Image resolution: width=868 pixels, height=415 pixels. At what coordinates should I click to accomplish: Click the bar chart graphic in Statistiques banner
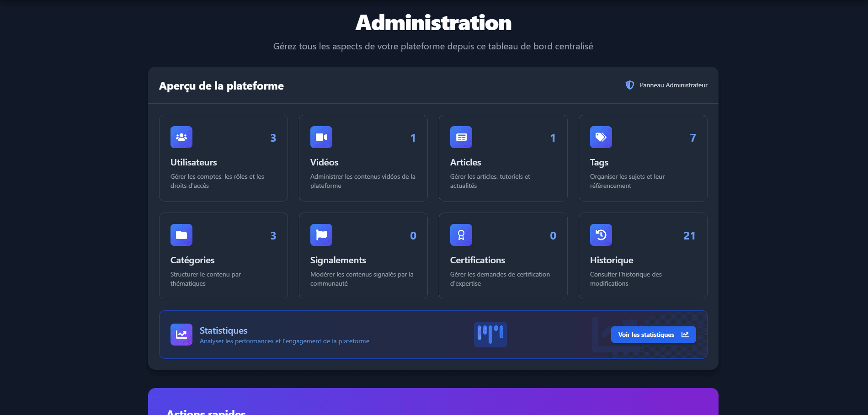[490, 334]
